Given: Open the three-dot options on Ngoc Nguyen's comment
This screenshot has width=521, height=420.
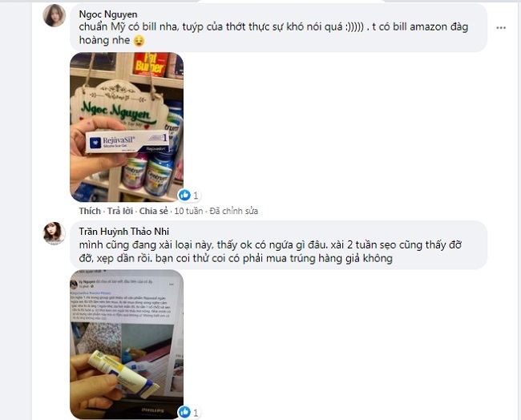Looking at the screenshot, I should tap(501, 28).
